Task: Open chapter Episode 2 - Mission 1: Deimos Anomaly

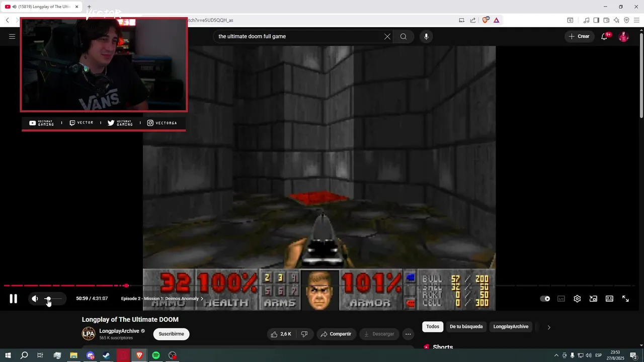Action: [x=162, y=299]
